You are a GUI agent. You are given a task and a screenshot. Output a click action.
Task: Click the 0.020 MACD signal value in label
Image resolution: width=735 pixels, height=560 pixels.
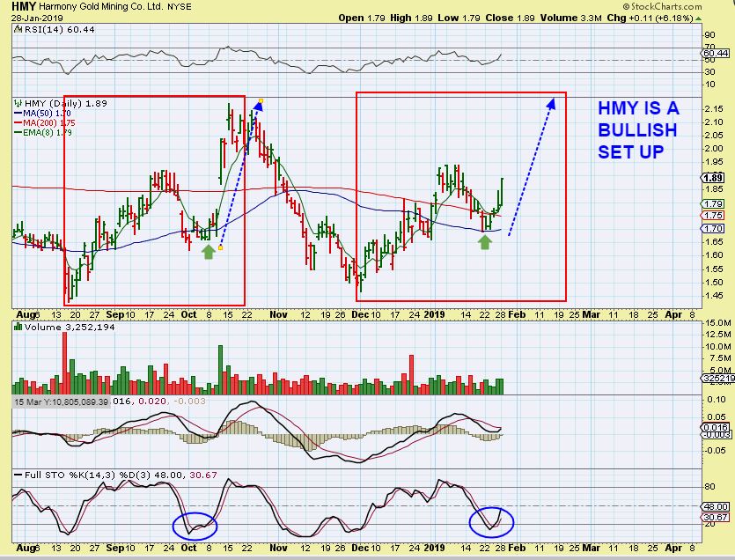click(152, 402)
